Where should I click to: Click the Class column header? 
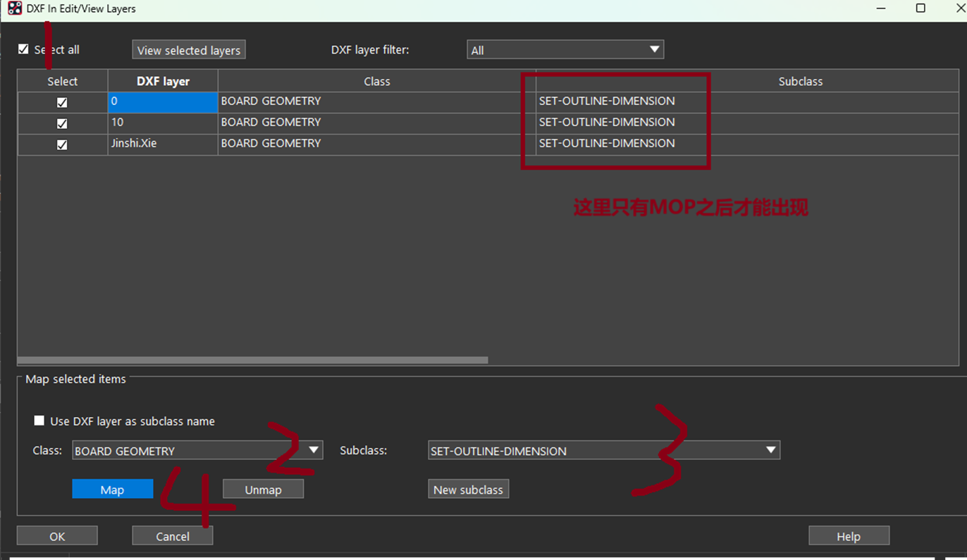[377, 81]
